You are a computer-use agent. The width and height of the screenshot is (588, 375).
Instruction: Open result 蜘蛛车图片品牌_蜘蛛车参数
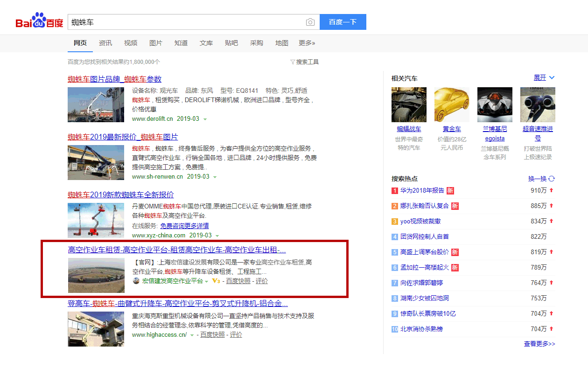(114, 79)
